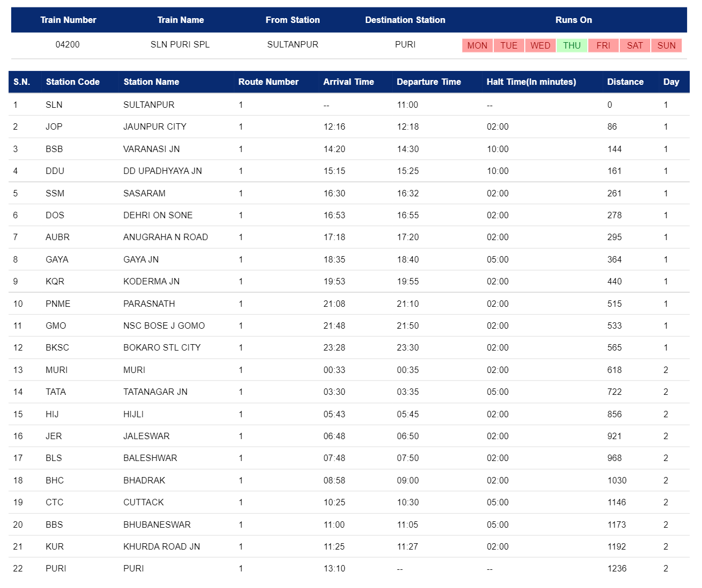Click station name JALESWAR
This screenshot has width=702, height=588.
click(146, 436)
